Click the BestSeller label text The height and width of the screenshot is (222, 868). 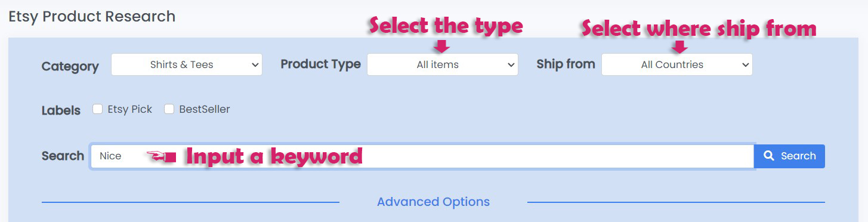tap(204, 109)
